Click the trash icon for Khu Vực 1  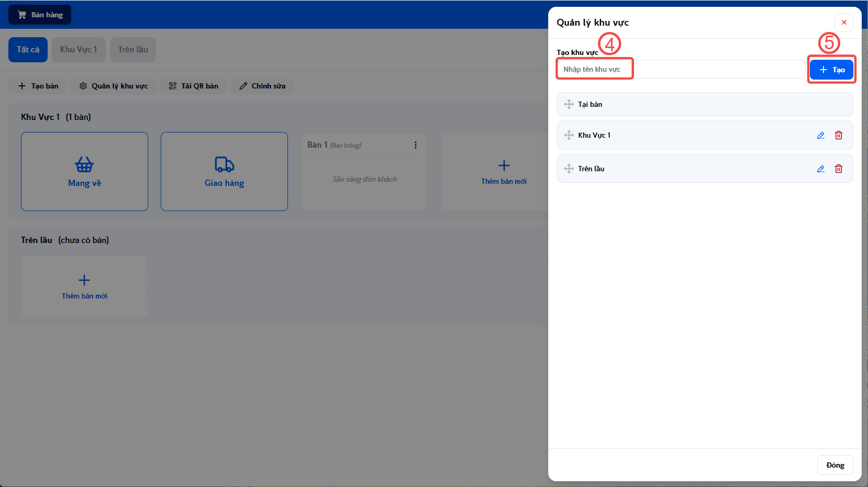(839, 135)
